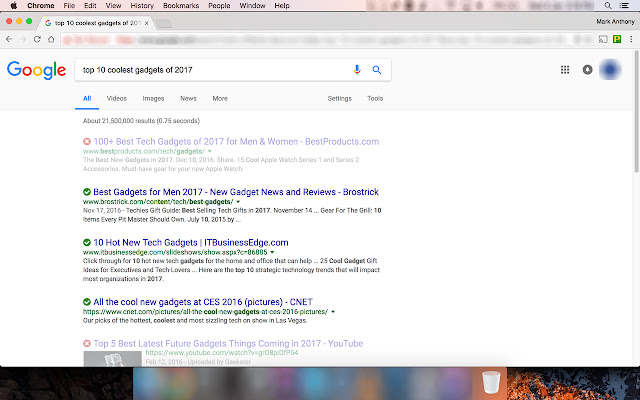This screenshot has height=400, width=640.
Task: Open the More search filter menu
Action: (220, 99)
